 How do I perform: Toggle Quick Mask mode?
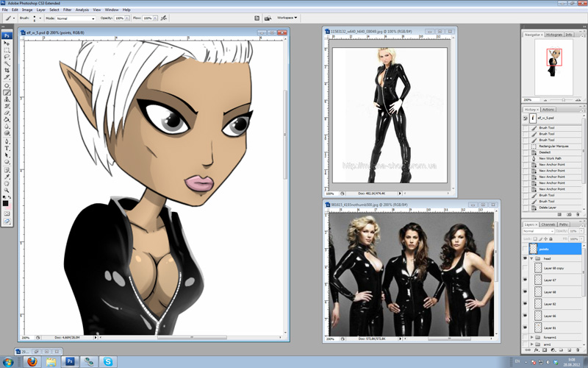point(7,213)
